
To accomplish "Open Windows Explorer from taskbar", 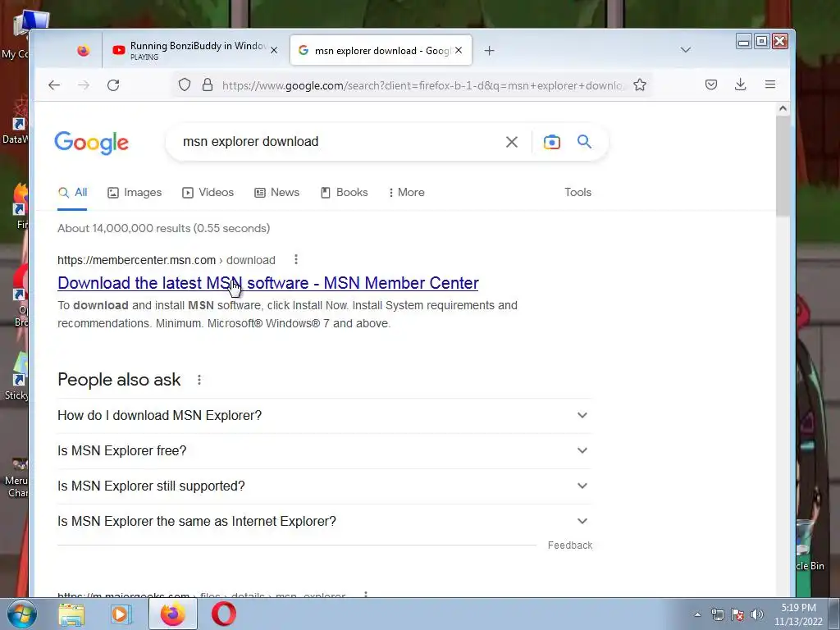I will tap(71, 614).
